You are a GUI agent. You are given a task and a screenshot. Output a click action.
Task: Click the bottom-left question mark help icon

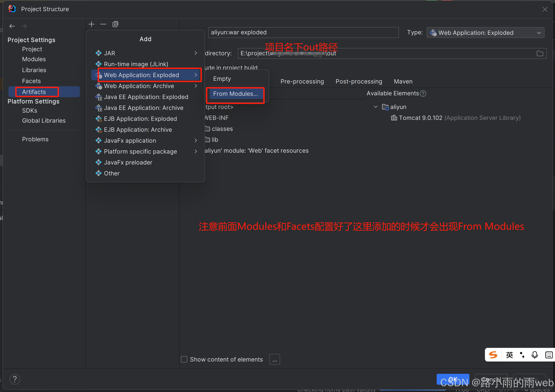coord(15,379)
